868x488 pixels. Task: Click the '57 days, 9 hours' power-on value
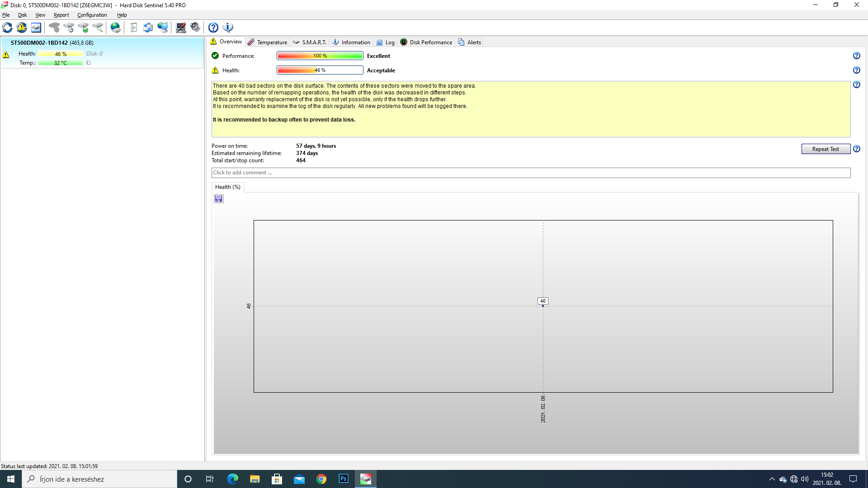[316, 146]
